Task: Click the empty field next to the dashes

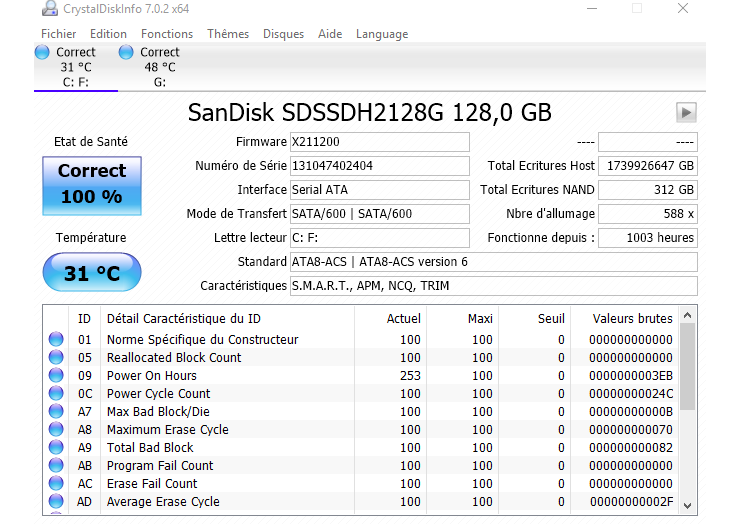Action: (x=648, y=142)
